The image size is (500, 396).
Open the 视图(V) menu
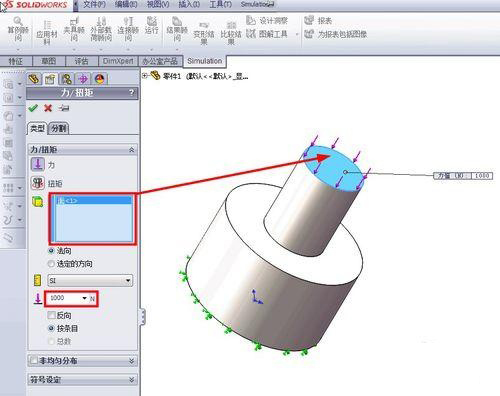(x=158, y=4)
